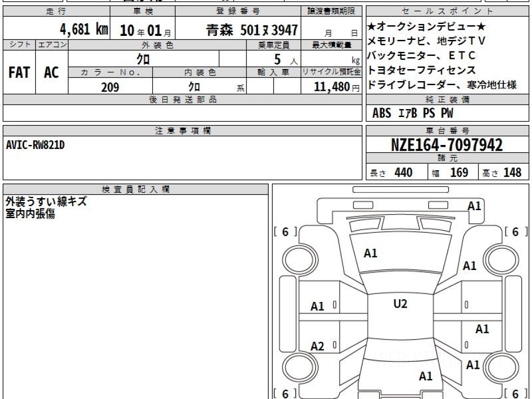Click the color number 209 field
Image resolution: width=532 pixels, height=399 pixels.
(x=110, y=87)
